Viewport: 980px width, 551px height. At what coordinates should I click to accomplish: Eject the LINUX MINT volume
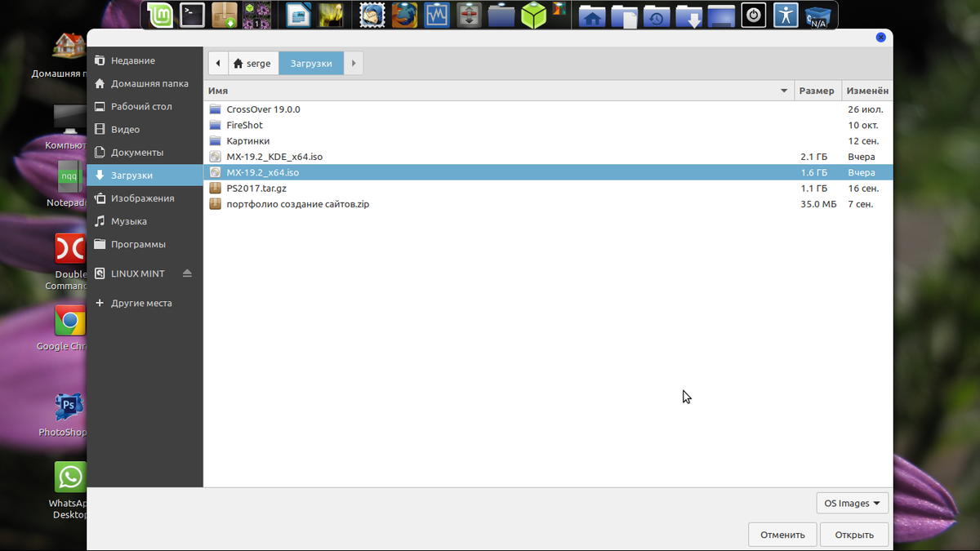[187, 273]
